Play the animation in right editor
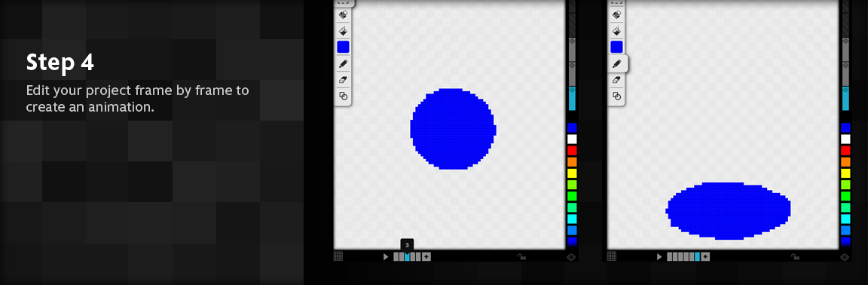Screen dimensions: 868x285 coord(659,256)
